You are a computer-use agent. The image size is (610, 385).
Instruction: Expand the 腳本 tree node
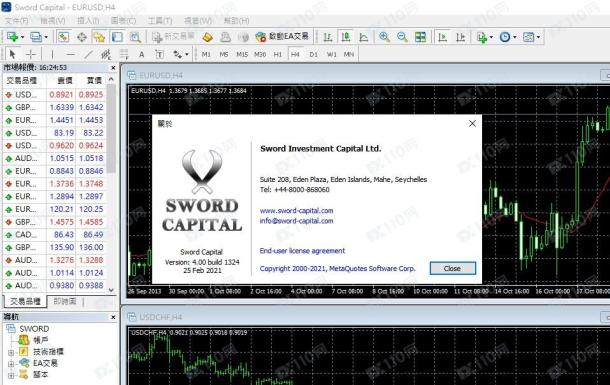(11, 375)
